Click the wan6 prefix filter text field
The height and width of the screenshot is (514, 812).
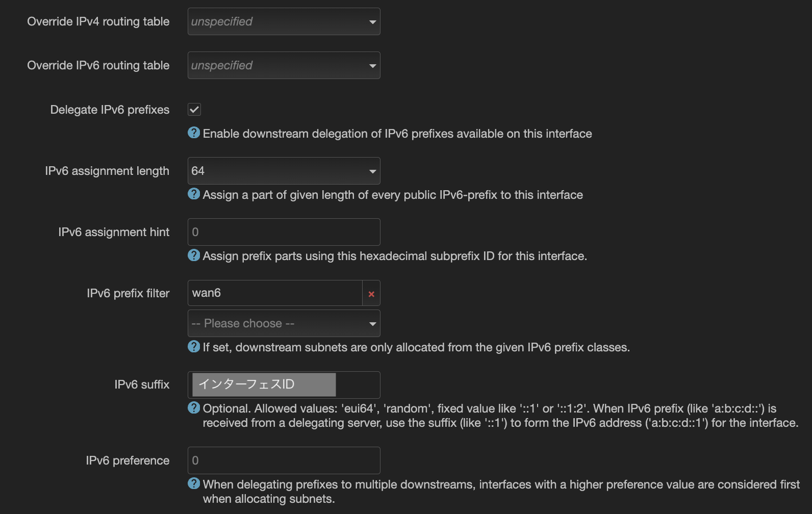pos(275,293)
